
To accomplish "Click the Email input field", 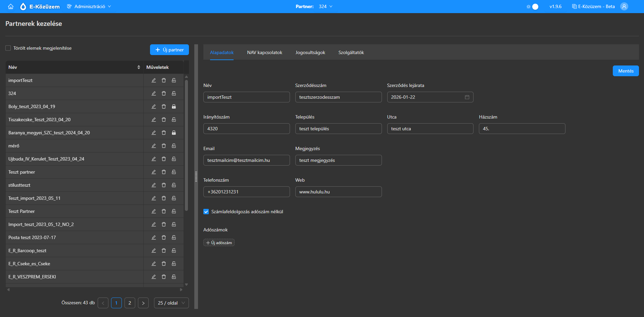I will click(x=246, y=160).
